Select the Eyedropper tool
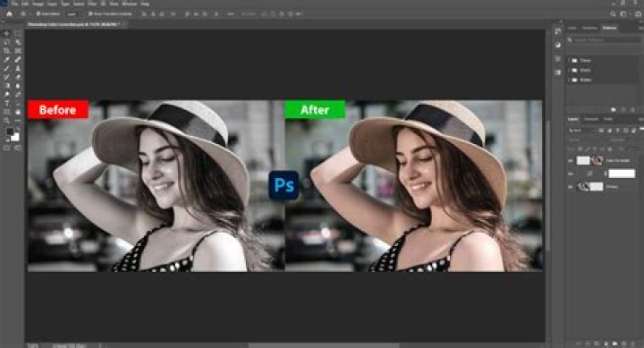This screenshot has height=348, width=644. [x=7, y=60]
